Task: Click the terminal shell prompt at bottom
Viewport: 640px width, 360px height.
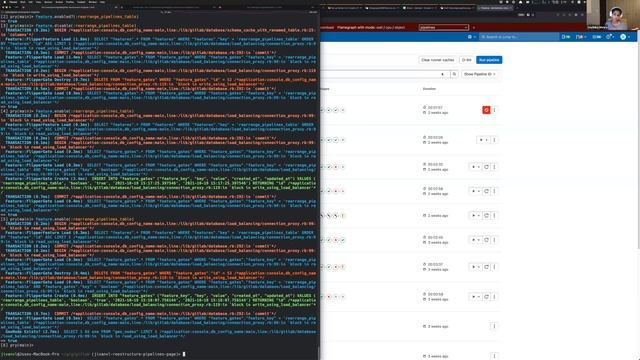Action: [92, 354]
